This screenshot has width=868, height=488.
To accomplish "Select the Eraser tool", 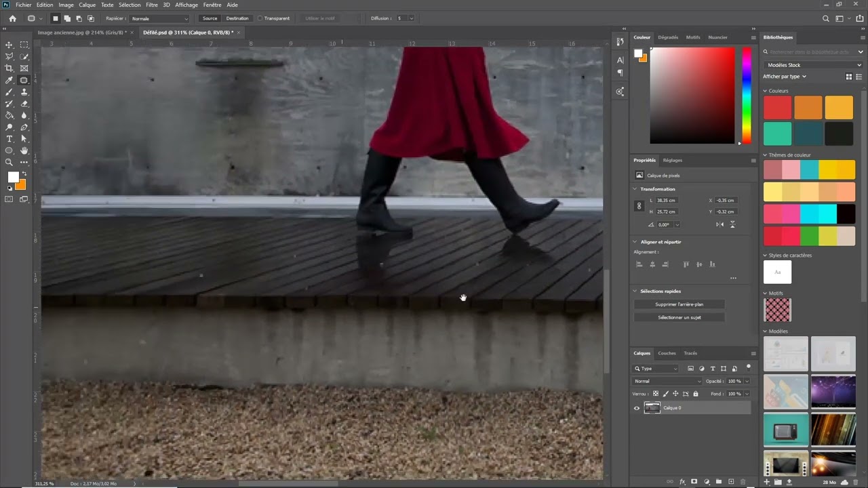I will tap(24, 104).
